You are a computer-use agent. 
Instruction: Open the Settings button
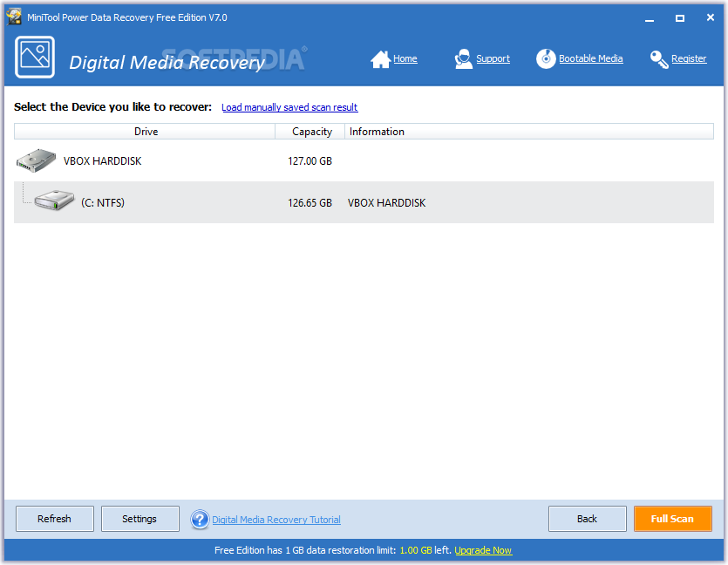point(139,519)
